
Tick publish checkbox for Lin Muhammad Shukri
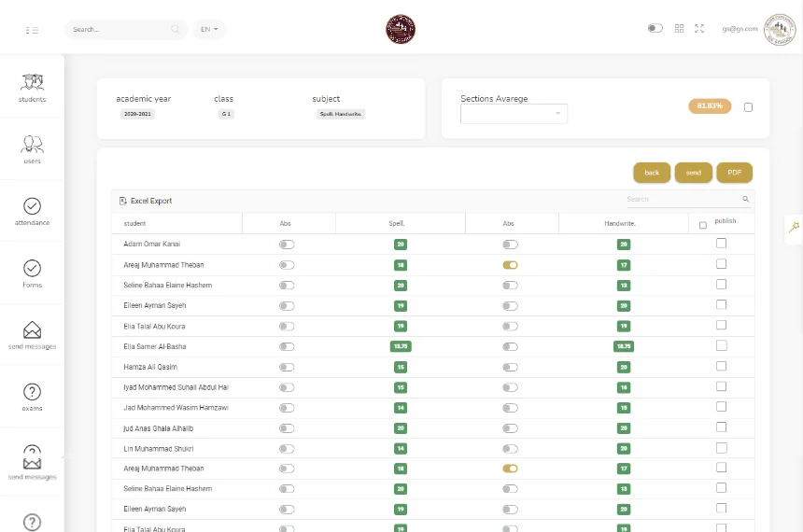(721, 448)
